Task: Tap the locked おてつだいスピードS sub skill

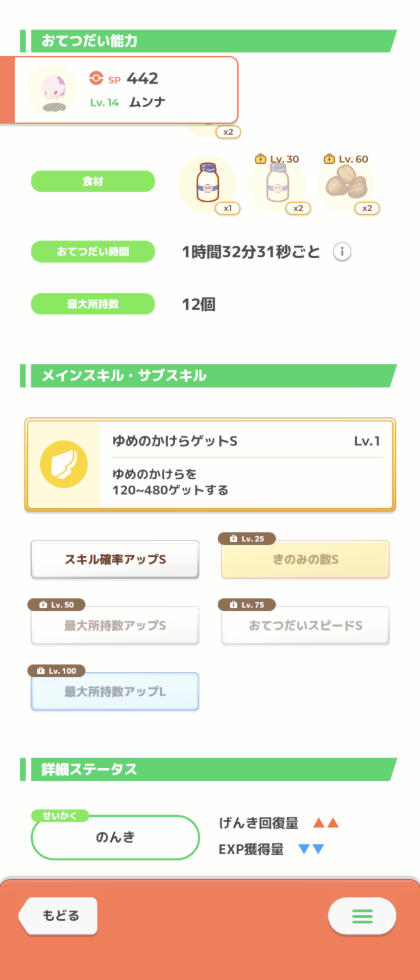Action: coord(305,626)
